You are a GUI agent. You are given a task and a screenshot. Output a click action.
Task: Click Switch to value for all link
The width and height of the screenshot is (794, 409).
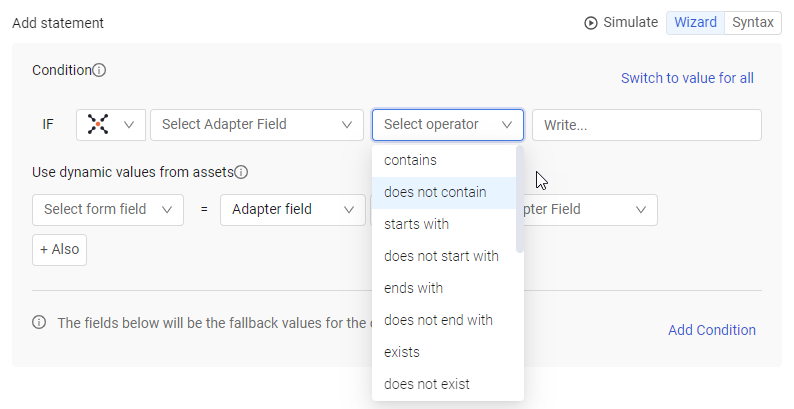(687, 78)
